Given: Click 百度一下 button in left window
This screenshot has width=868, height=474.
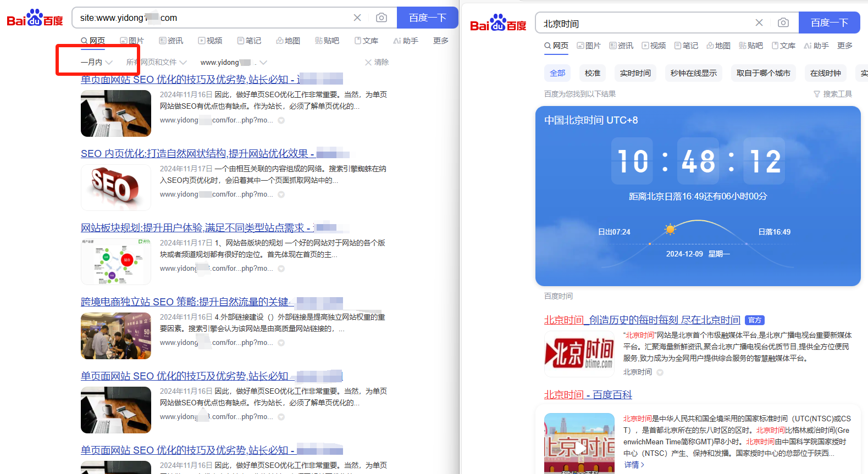Looking at the screenshot, I should click(427, 18).
